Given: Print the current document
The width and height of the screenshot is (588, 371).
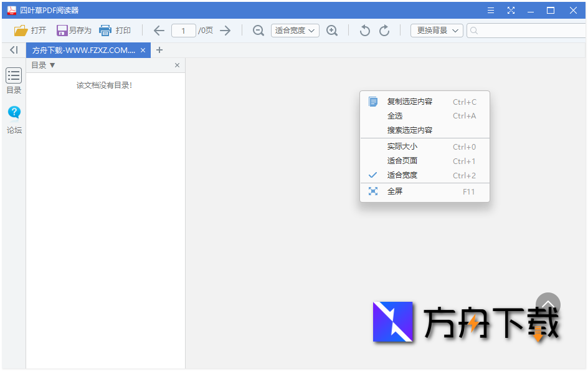Looking at the screenshot, I should pyautogui.click(x=115, y=30).
